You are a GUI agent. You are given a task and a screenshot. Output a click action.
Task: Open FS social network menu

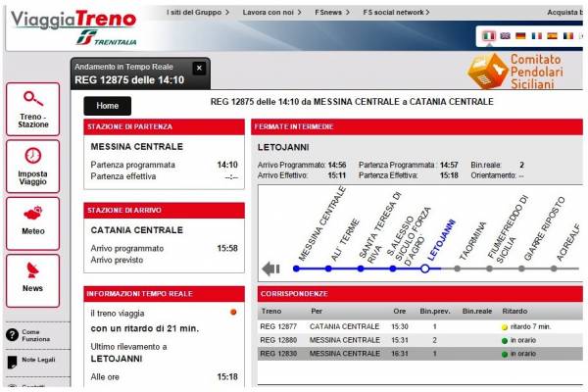[396, 13]
